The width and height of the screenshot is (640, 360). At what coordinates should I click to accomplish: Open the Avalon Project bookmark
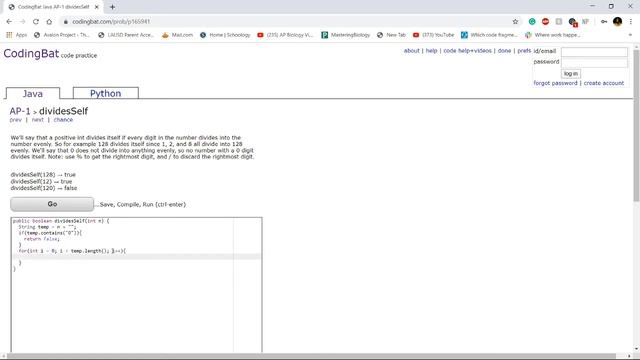coord(62,35)
